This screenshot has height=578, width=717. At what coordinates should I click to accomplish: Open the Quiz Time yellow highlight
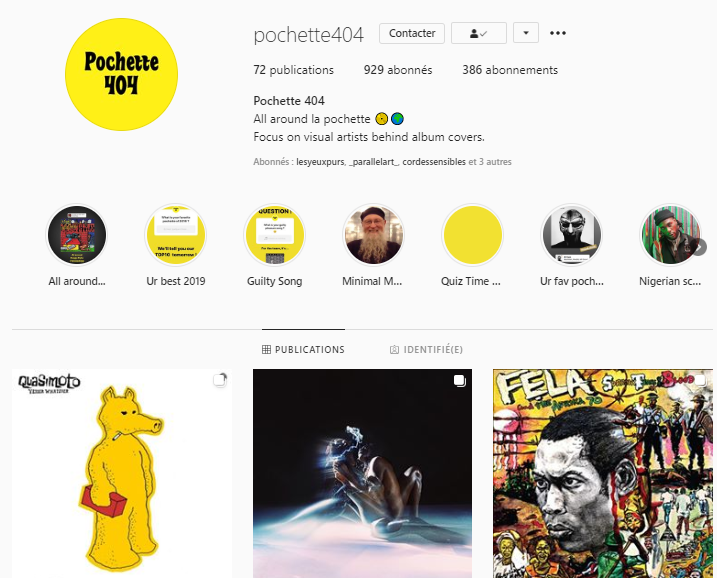tap(472, 235)
